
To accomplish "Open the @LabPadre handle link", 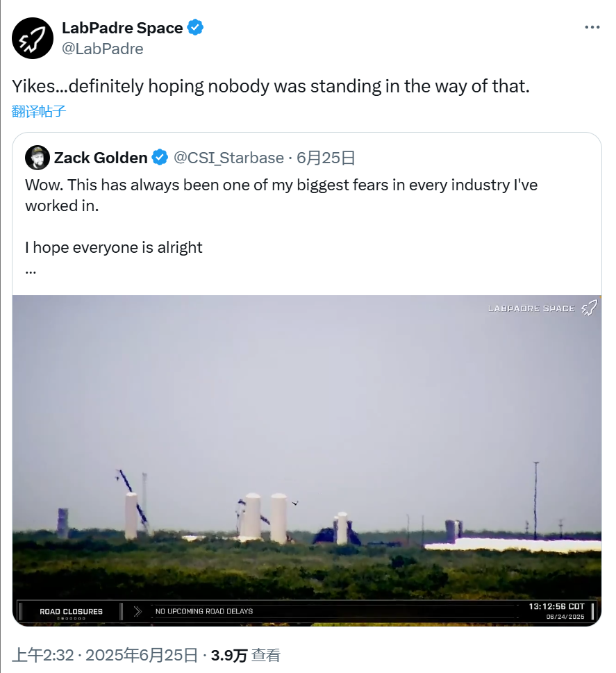I will point(103,49).
